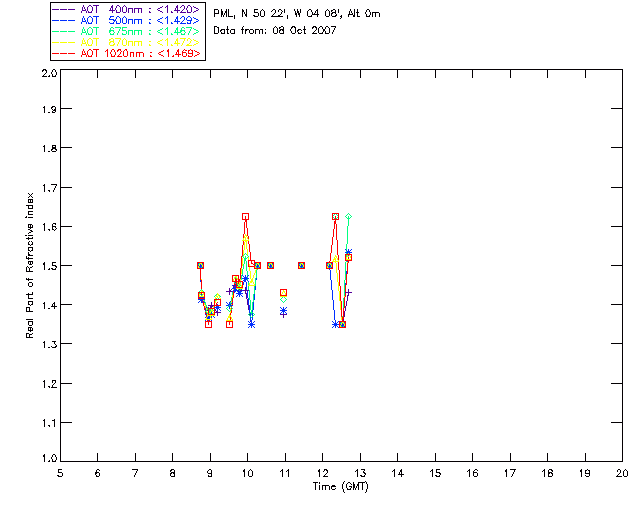640x512 pixels.
Task: Click the 14 x-axis tick label
Action: [397, 473]
